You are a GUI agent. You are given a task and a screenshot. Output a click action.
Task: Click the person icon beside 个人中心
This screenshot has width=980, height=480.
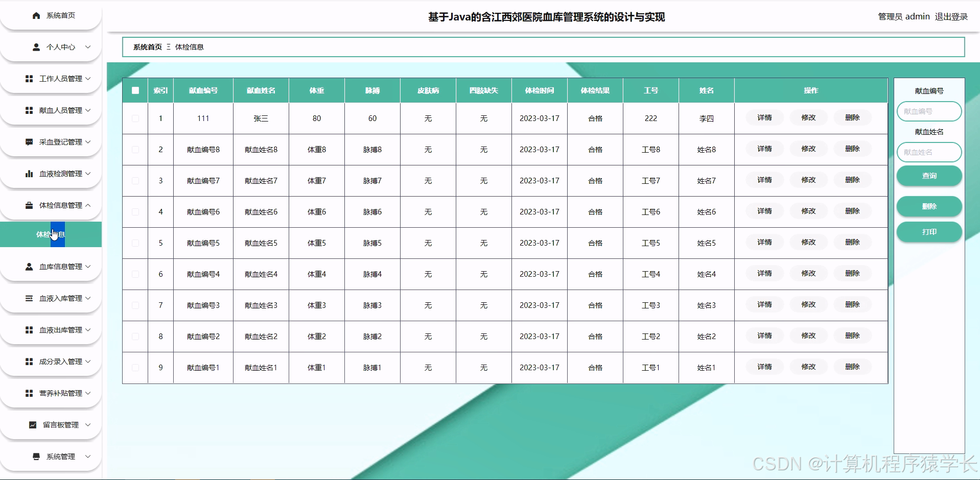click(x=36, y=47)
